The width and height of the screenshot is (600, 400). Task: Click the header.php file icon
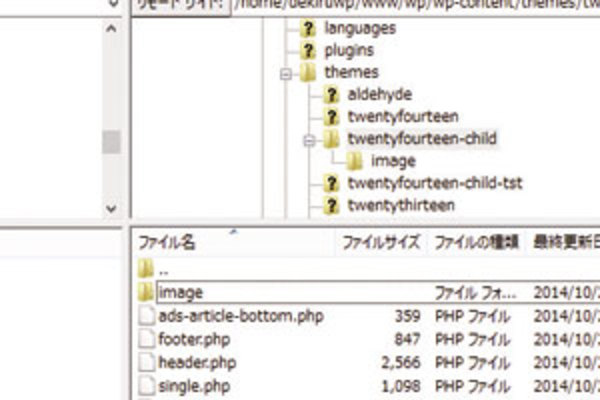click(x=147, y=363)
